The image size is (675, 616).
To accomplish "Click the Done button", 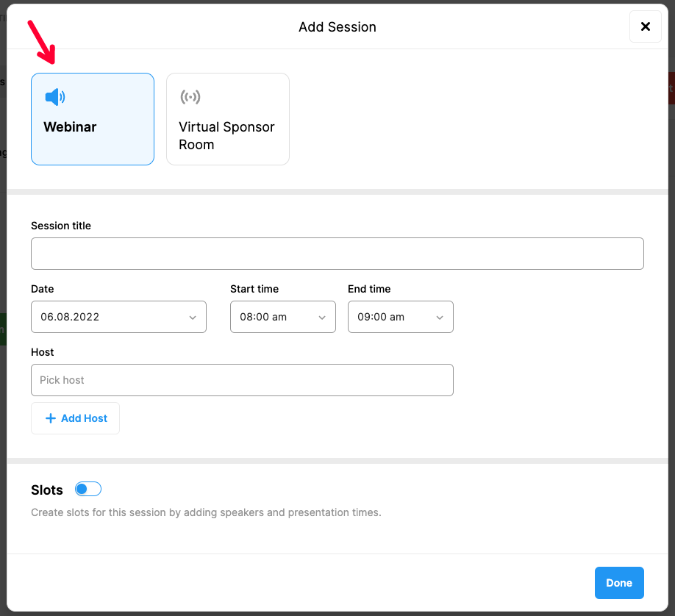I will [x=618, y=583].
